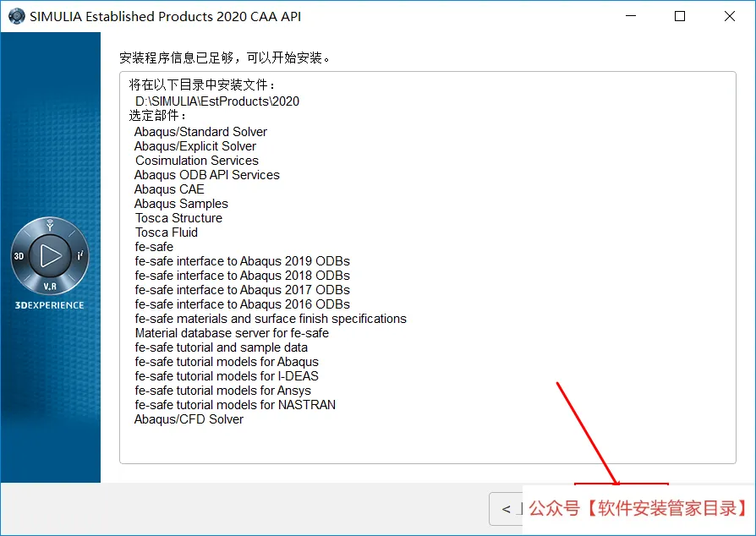Select fe-safe interface to Abaqus 2017 ODBs
Viewport: 756px width, 536px height.
click(243, 290)
